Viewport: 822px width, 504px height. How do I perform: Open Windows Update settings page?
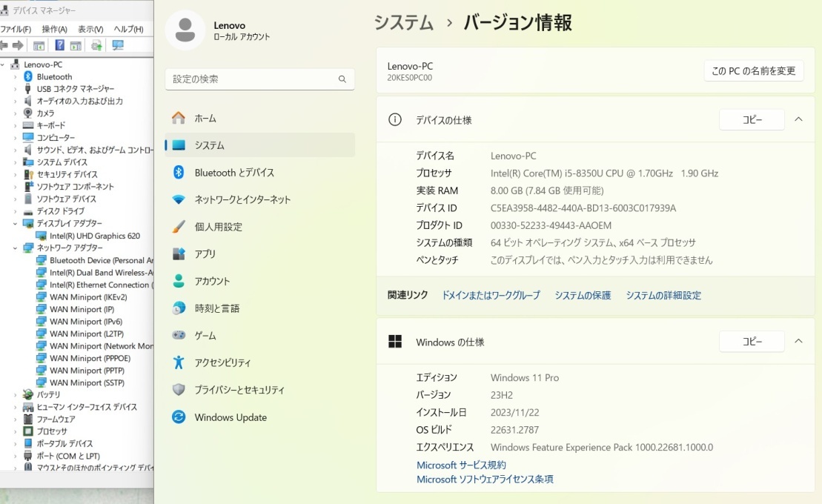259,417
